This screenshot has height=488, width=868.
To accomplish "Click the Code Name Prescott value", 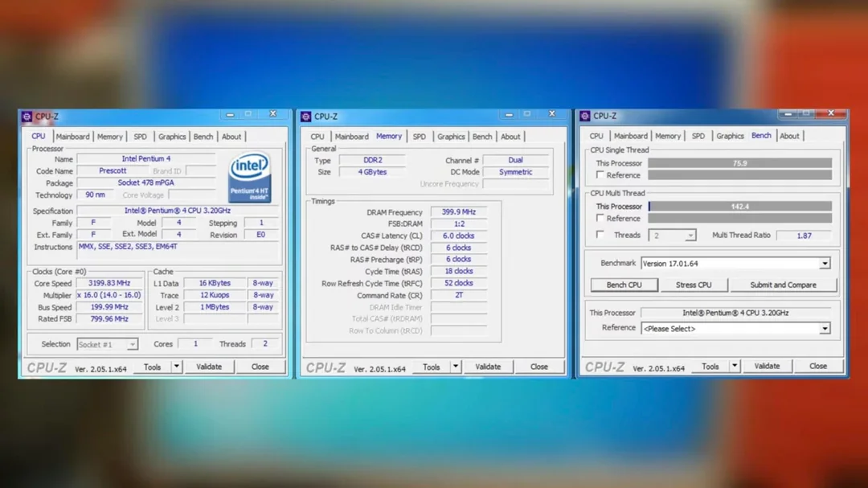I will click(113, 171).
